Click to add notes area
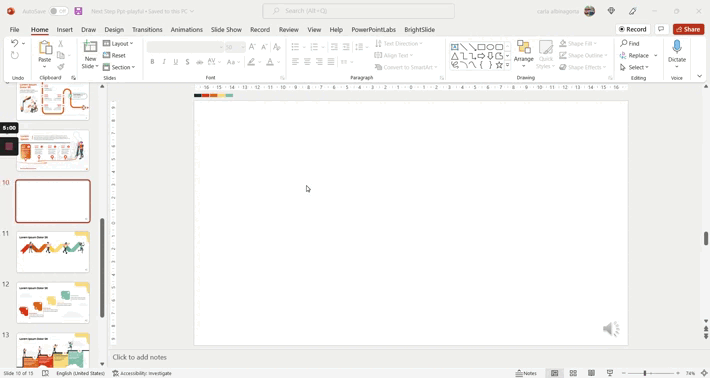Image resolution: width=710 pixels, height=378 pixels. 139,357
